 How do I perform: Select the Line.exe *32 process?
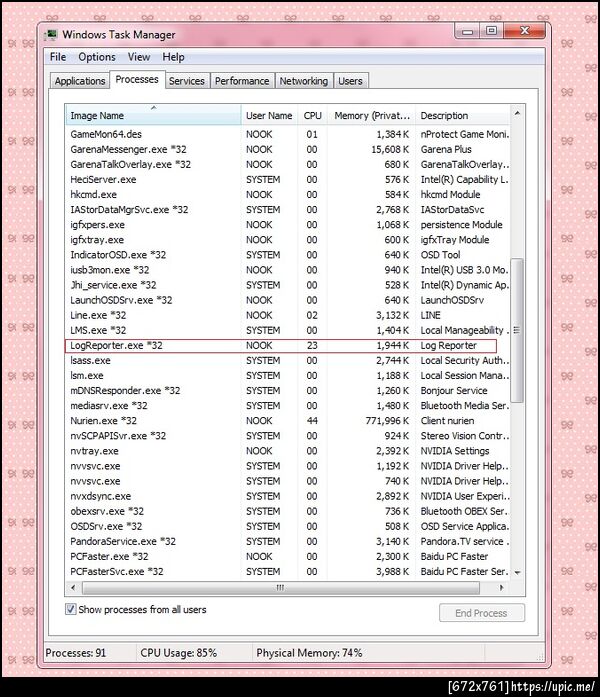pyautogui.click(x=288, y=316)
